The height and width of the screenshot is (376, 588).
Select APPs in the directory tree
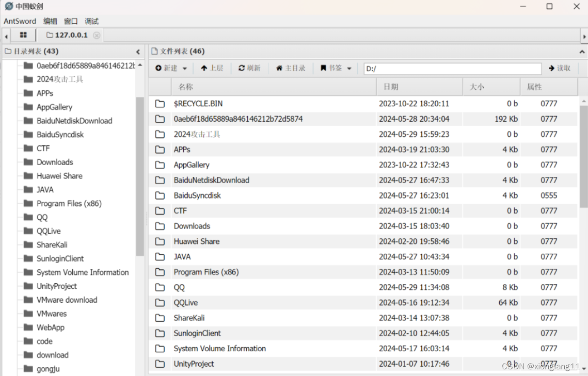pyautogui.click(x=45, y=93)
